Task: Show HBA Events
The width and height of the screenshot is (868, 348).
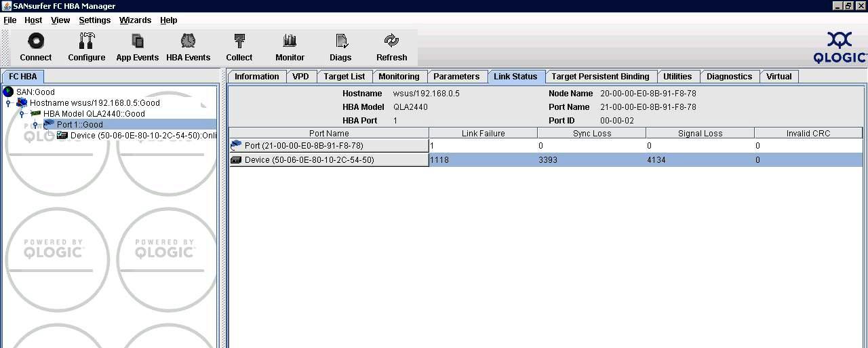Action: [188, 47]
